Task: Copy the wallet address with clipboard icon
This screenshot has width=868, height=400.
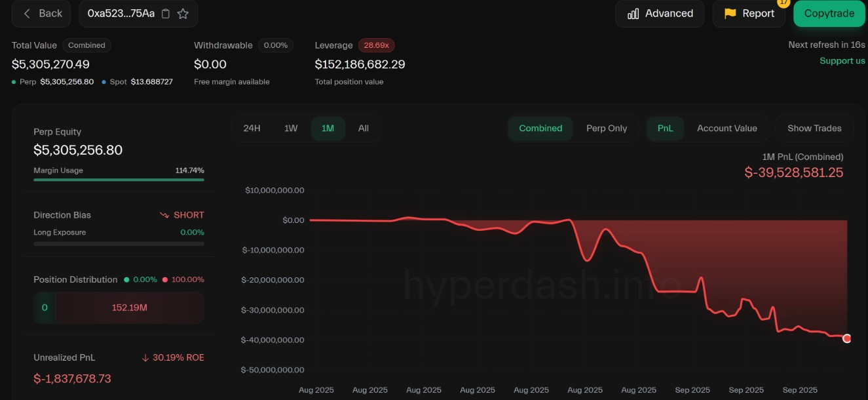Action: pyautogui.click(x=166, y=14)
